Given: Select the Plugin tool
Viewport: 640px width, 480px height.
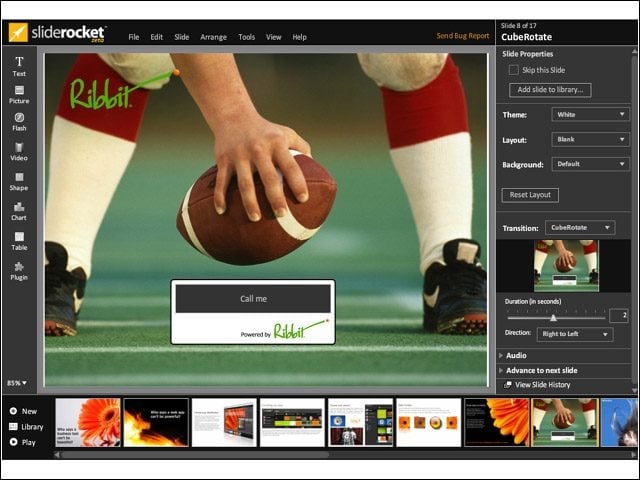Looking at the screenshot, I should (x=19, y=271).
